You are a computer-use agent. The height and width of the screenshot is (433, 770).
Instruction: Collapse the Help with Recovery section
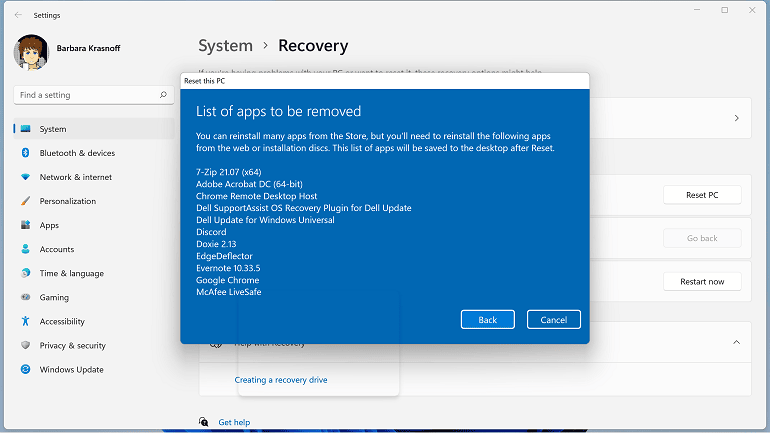click(x=737, y=342)
